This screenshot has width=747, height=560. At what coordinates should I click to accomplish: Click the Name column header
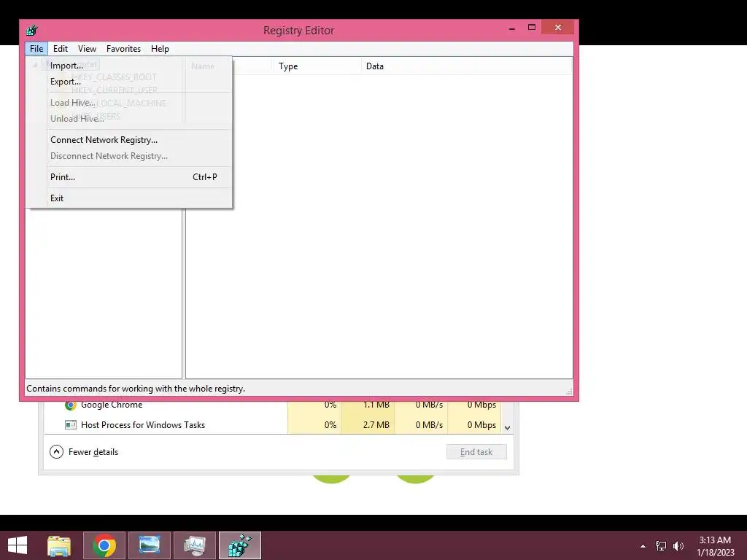coord(229,66)
